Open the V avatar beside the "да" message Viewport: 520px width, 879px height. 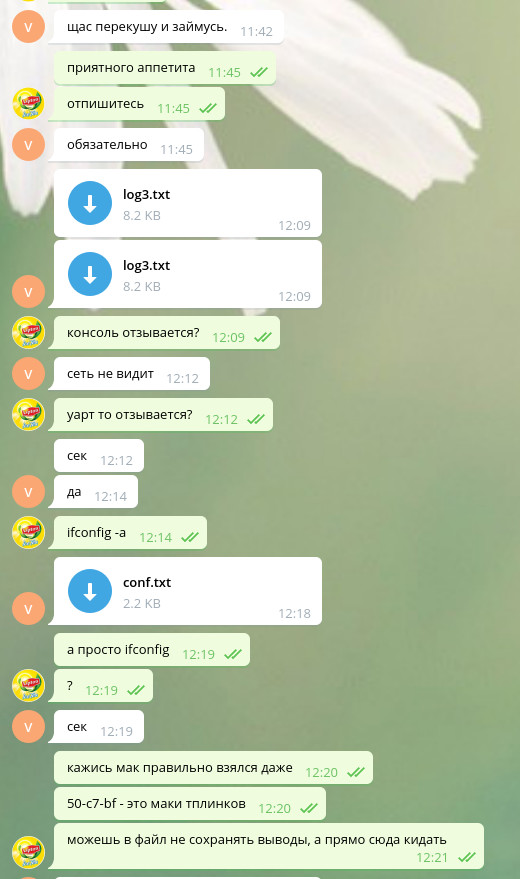coord(29,492)
